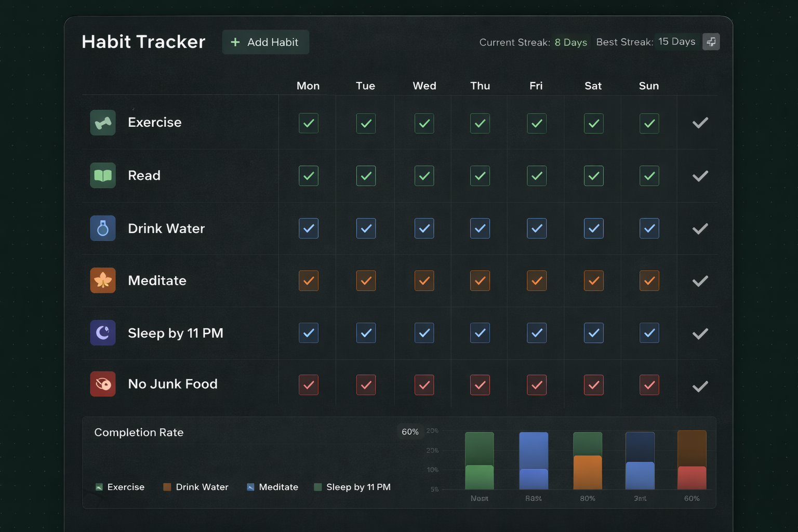The width and height of the screenshot is (798, 532).
Task: Click the orange bar labeled 80% in chart
Action: tap(587, 472)
